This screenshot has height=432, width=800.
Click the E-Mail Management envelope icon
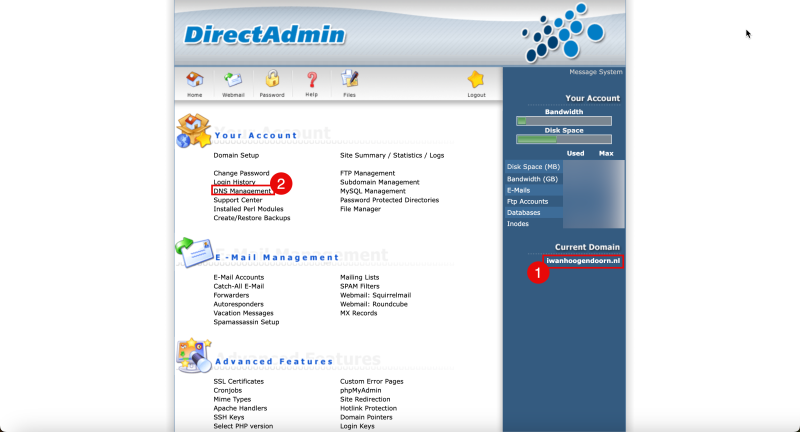pyautogui.click(x=194, y=252)
